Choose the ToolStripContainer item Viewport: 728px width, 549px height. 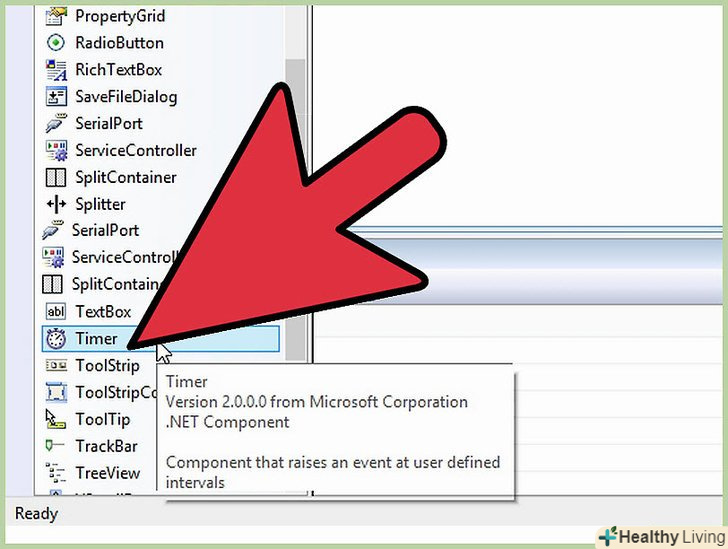(101, 392)
